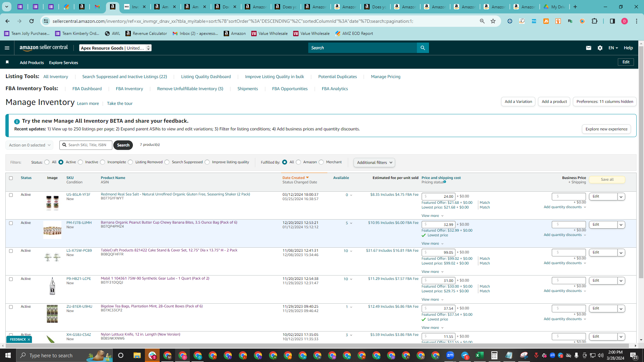Open the Calculator from the taskbar
This screenshot has height=362, width=644.
click(494, 355)
